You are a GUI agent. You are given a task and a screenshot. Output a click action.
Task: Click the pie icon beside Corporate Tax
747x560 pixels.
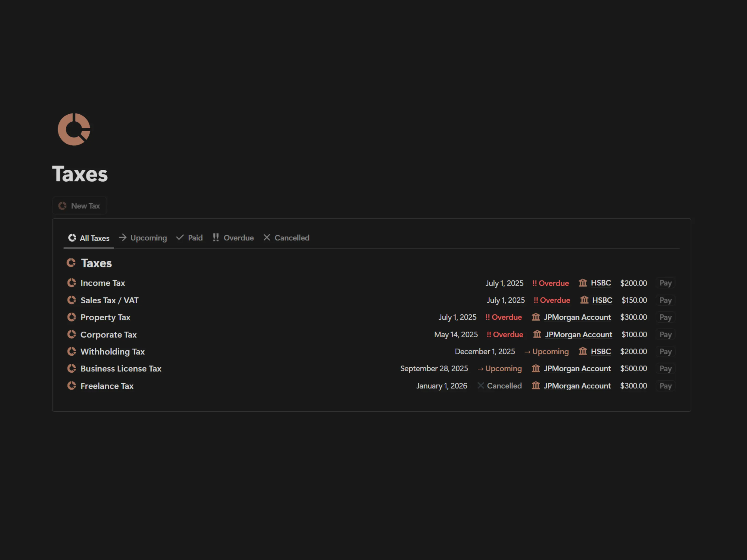click(72, 335)
